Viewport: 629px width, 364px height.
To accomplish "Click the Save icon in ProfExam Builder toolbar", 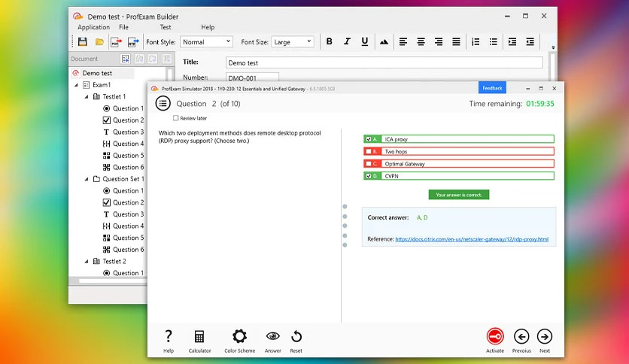I will pyautogui.click(x=82, y=41).
